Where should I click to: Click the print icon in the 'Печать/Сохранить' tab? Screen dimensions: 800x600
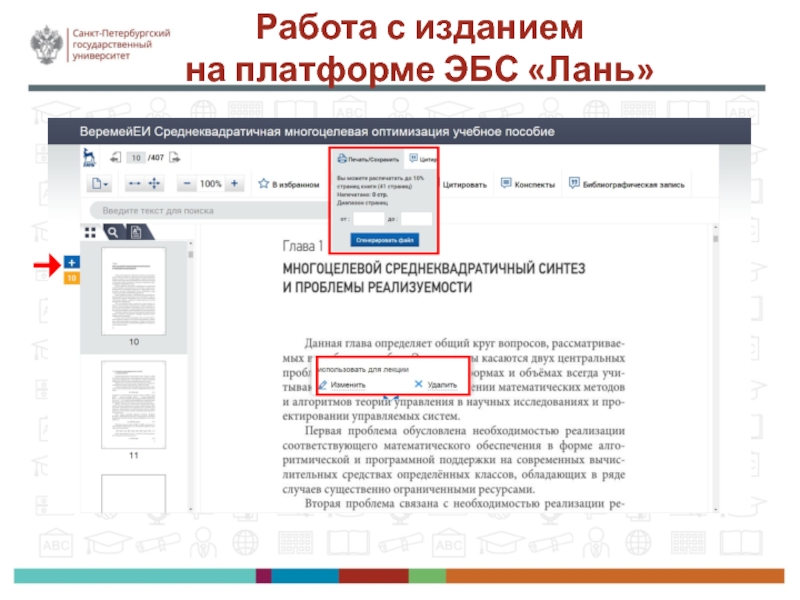[341, 159]
